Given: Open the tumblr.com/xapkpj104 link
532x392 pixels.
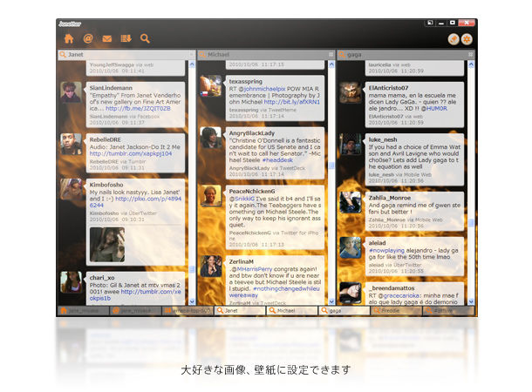Looking at the screenshot, I should [x=131, y=153].
